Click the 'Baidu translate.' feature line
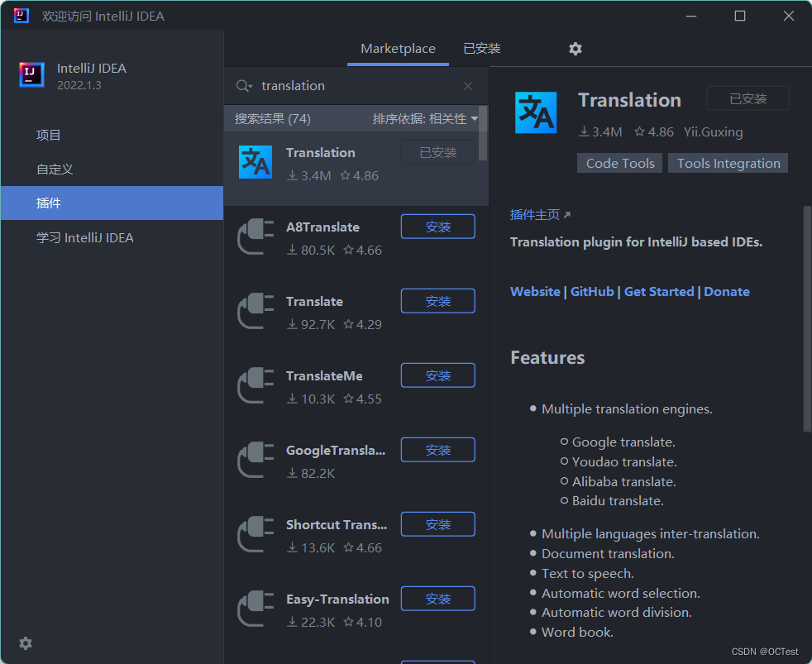812x664 pixels. tap(618, 501)
